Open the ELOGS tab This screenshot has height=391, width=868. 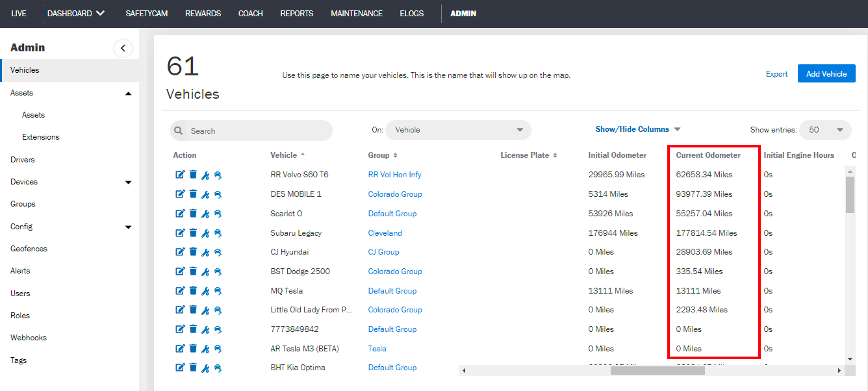[412, 13]
